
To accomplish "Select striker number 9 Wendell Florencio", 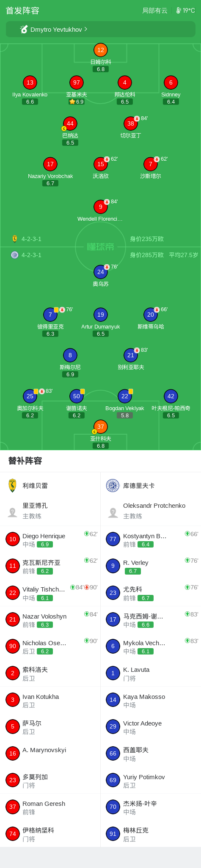I will tap(101, 207).
